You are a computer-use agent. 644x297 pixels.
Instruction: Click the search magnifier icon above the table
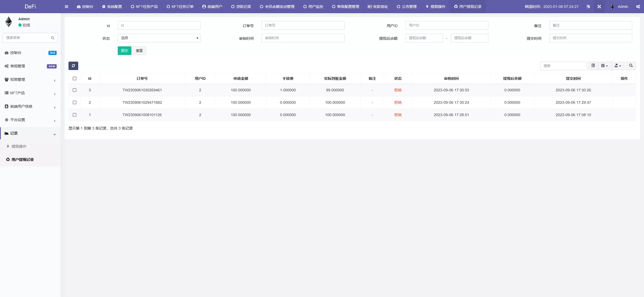pyautogui.click(x=631, y=66)
